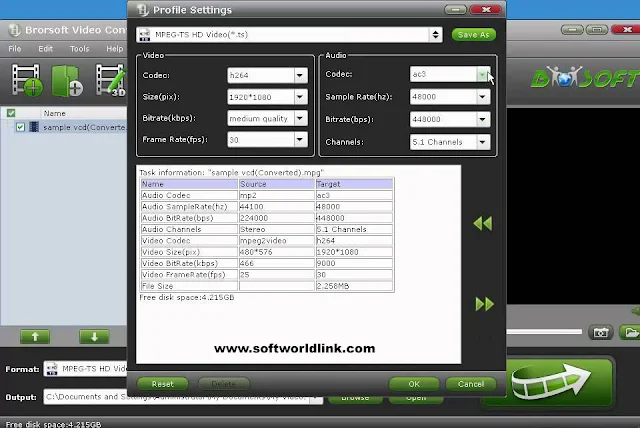Open the File menu

15,49
